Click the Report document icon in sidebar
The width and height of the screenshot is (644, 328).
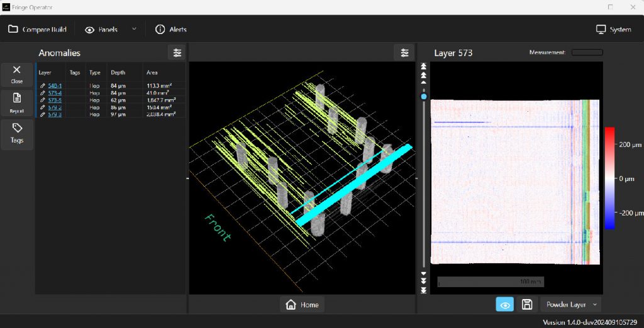coord(17,102)
